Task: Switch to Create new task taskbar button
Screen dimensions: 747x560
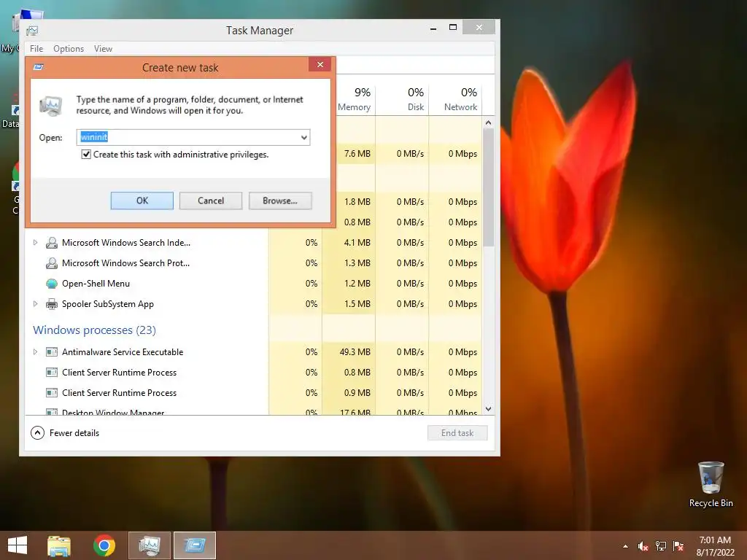Action: tap(195, 545)
